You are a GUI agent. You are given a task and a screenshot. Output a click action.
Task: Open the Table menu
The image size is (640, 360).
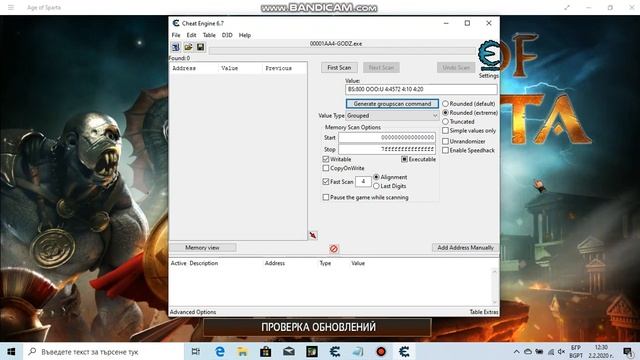click(x=209, y=35)
